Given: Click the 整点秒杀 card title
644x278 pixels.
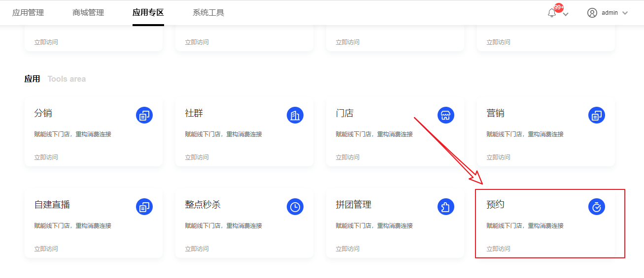Looking at the screenshot, I should click(203, 205).
